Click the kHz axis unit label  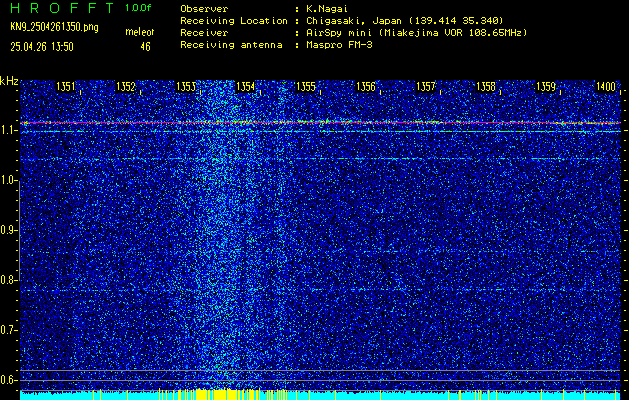(x=9, y=81)
